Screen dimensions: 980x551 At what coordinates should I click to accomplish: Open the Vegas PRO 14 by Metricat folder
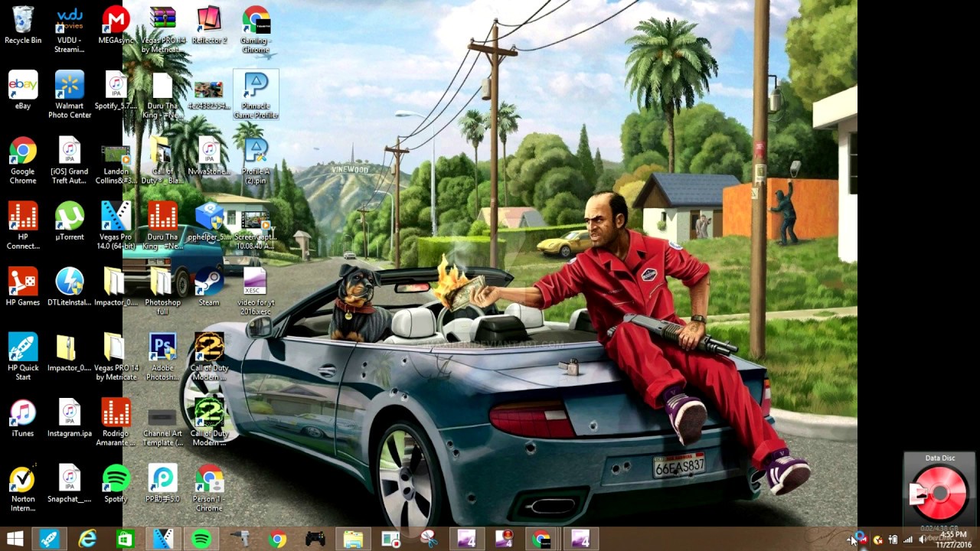click(x=116, y=357)
